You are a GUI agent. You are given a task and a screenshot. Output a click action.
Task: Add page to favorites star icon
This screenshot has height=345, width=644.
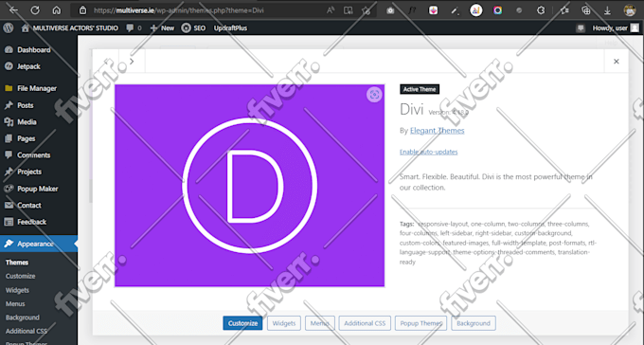click(366, 10)
